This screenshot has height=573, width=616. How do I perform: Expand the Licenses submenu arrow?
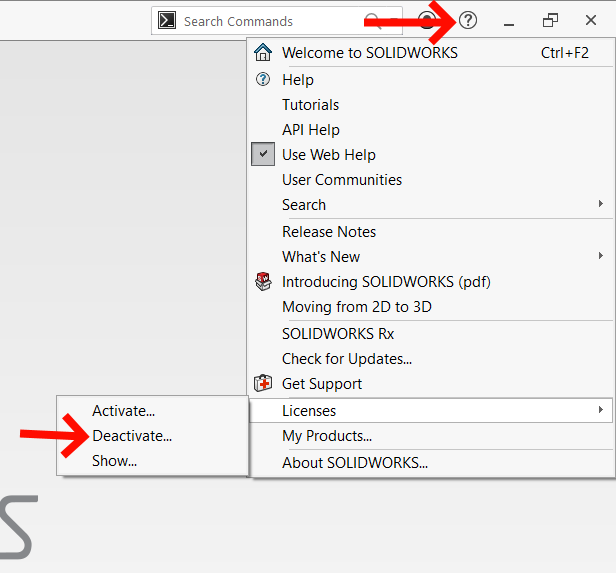(600, 410)
